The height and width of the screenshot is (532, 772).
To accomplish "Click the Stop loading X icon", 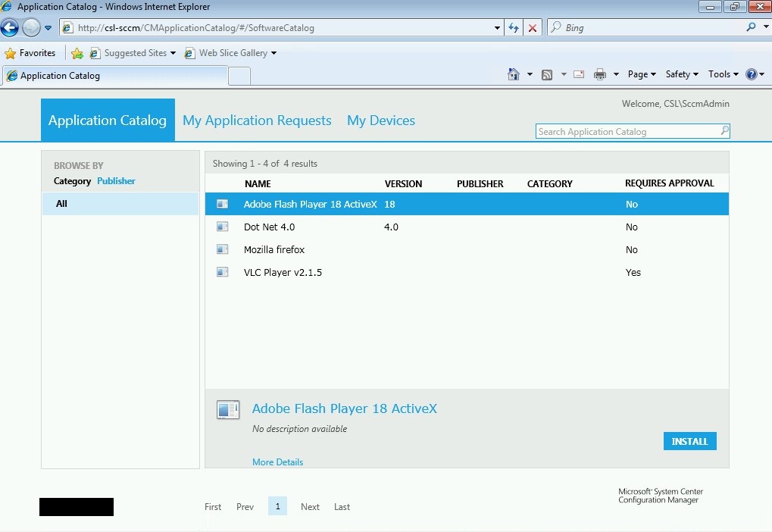I will point(533,28).
